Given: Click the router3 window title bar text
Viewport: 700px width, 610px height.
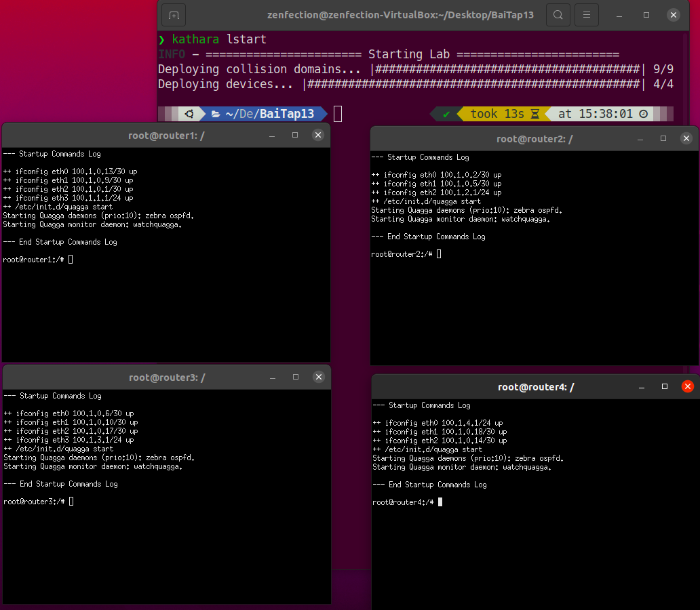Looking at the screenshot, I should (167, 378).
